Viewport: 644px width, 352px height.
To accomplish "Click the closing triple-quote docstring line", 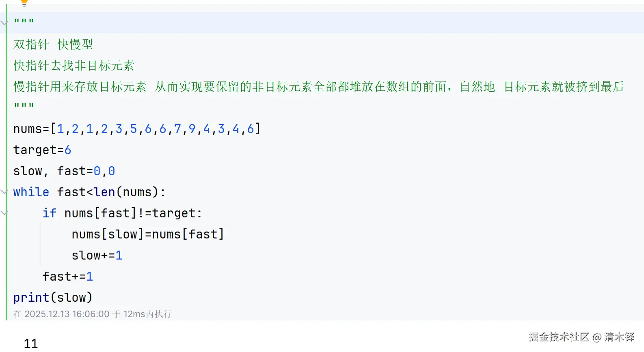I will pos(24,105).
